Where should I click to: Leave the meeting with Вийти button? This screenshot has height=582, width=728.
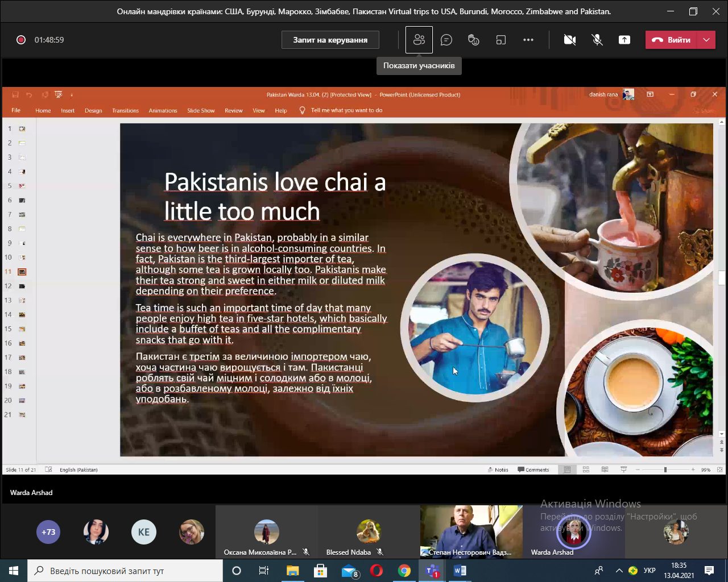point(672,40)
